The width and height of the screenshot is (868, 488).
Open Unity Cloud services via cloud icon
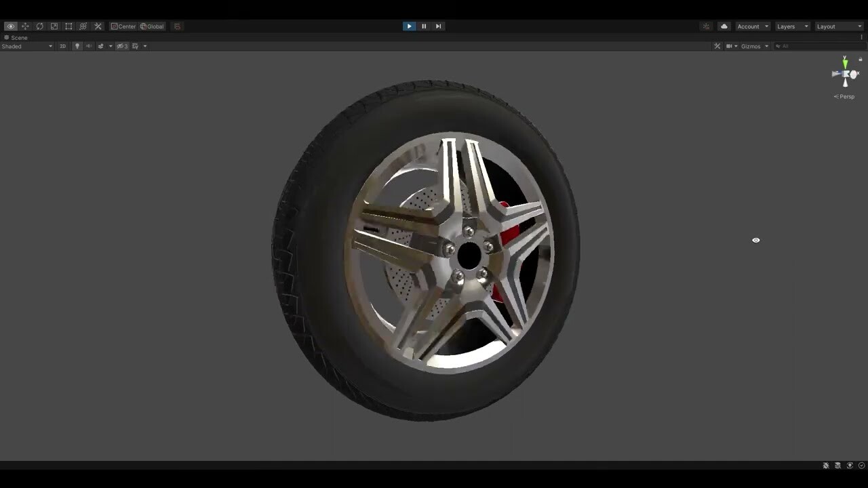723,26
